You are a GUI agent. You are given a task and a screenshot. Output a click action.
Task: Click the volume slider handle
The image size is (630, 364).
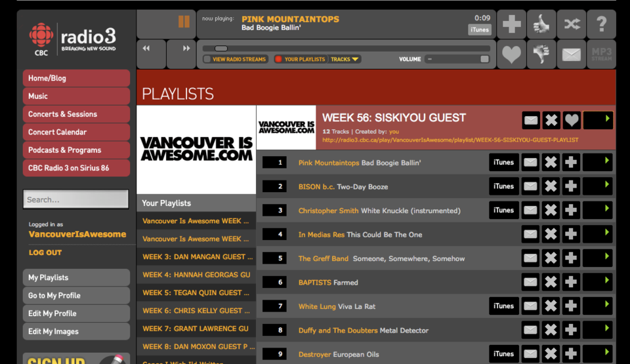click(484, 59)
